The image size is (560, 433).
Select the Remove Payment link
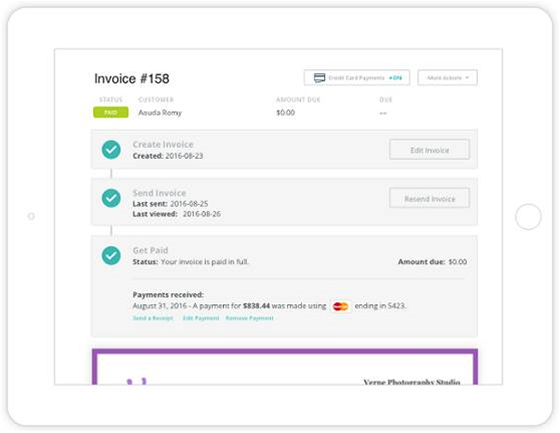[250, 318]
